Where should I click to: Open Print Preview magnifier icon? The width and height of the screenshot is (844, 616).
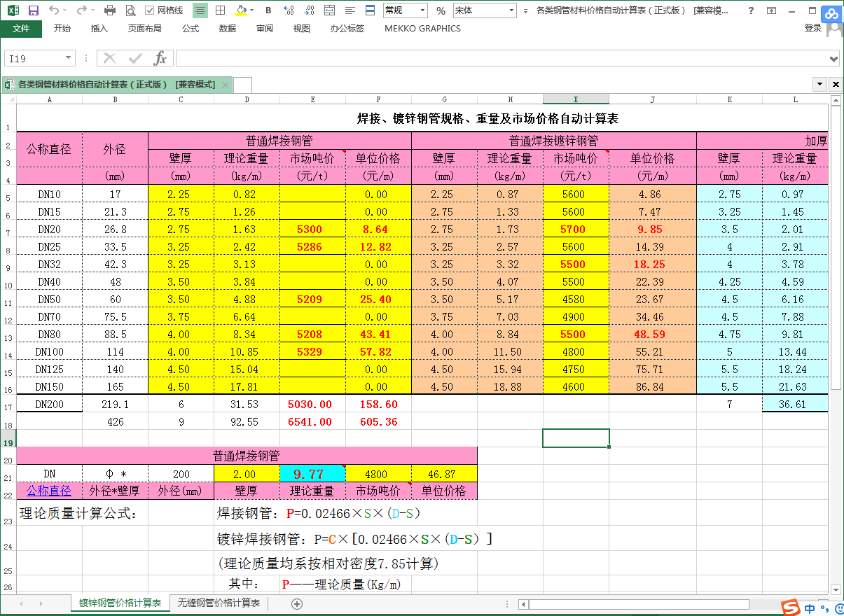(x=130, y=10)
